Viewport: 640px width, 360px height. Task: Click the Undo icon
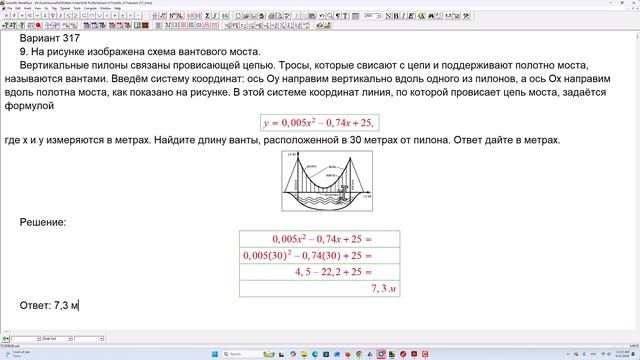click(x=322, y=16)
